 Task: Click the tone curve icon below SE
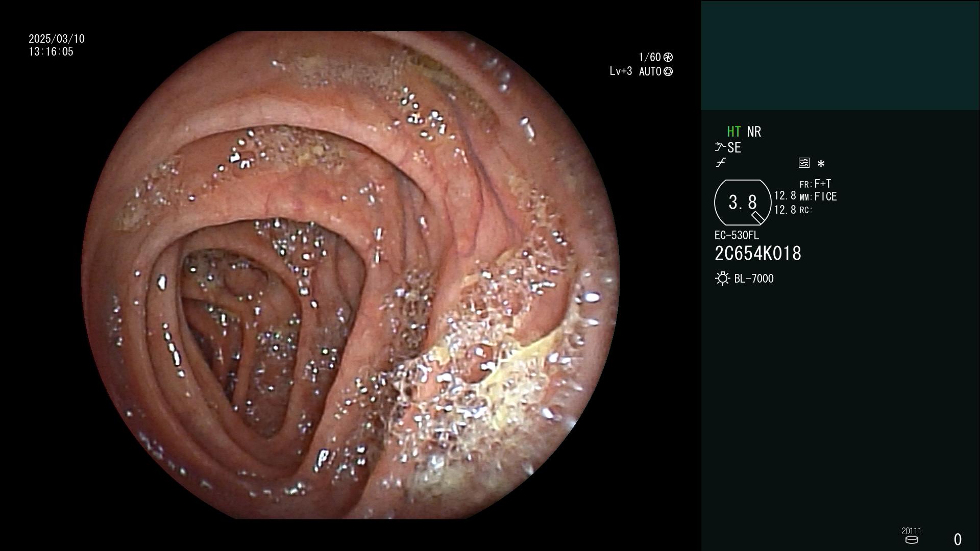(x=721, y=163)
